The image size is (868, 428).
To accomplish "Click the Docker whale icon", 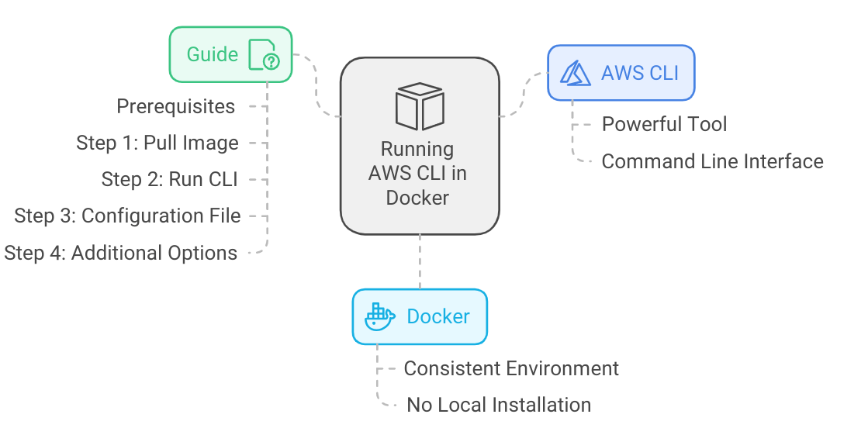I will 380,316.
